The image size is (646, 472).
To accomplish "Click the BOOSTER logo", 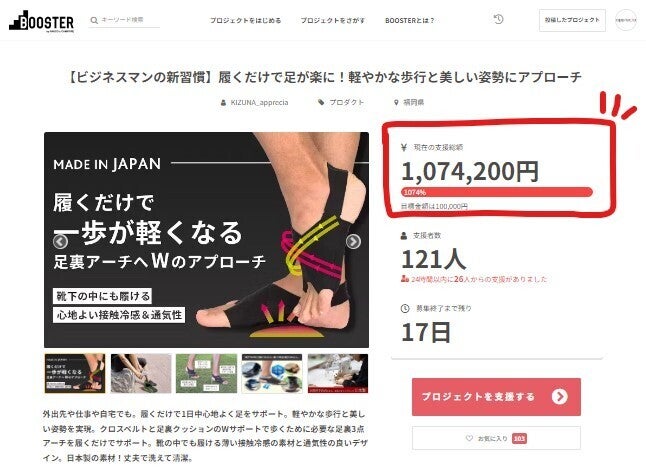I will (42, 21).
